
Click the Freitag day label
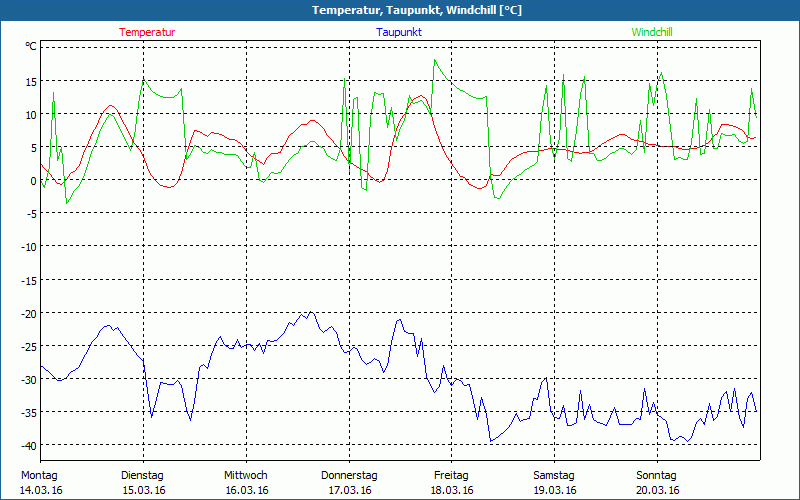tap(451, 475)
